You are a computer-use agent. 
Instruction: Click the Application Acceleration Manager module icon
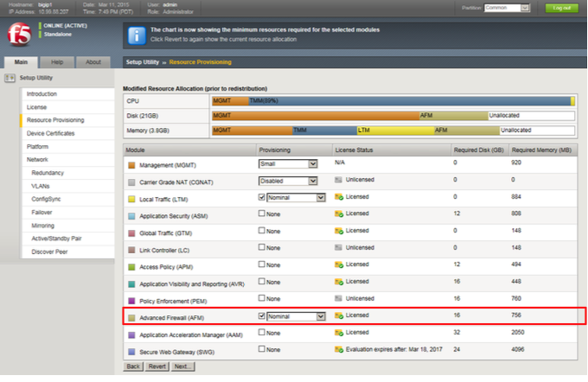point(131,335)
